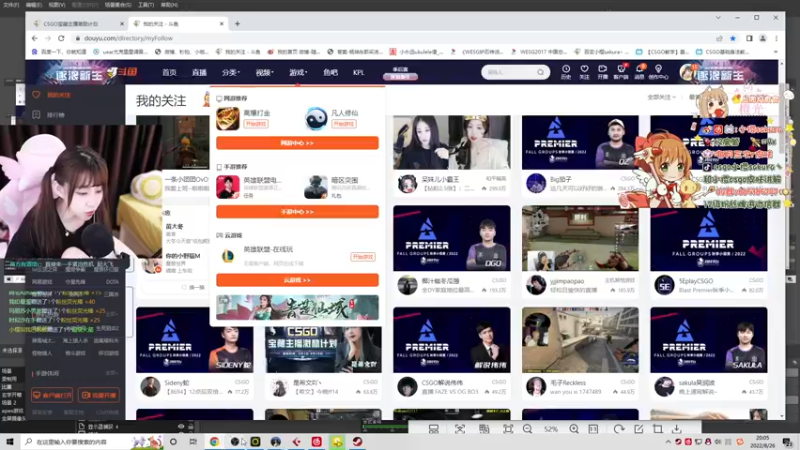800x450 pixels.
Task: Open the 历史 history icon
Action: pyautogui.click(x=566, y=72)
